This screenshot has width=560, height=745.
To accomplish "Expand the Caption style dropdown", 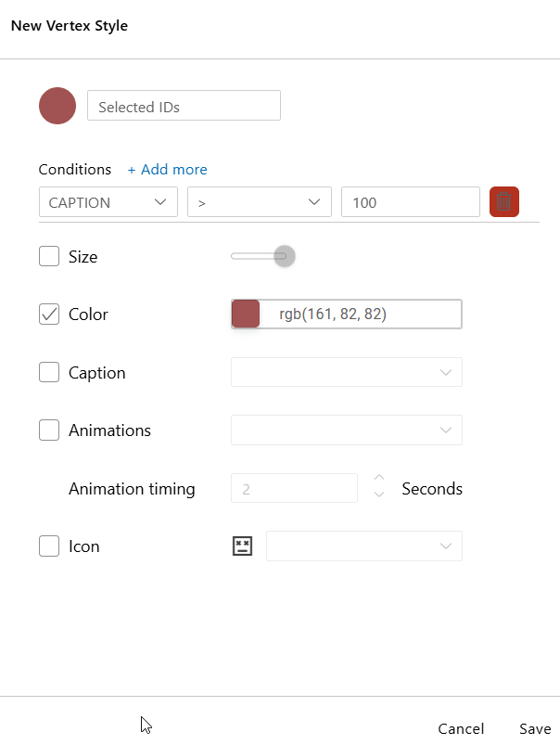I will tap(347, 372).
